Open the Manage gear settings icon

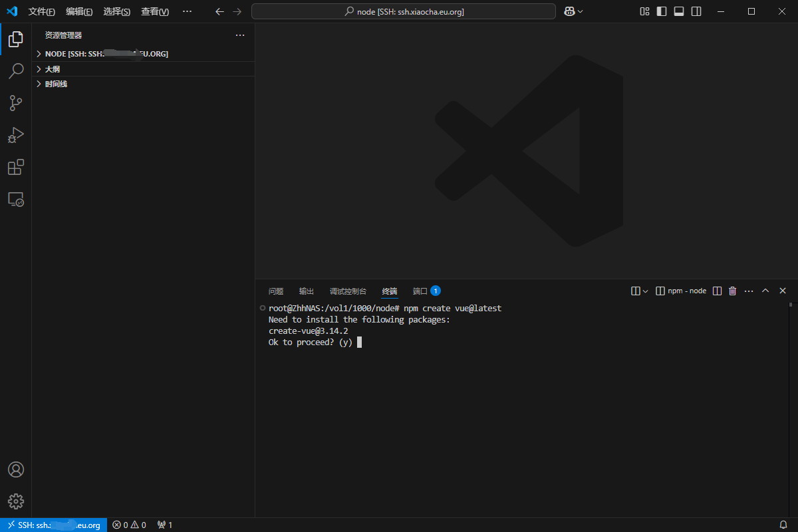(x=16, y=501)
